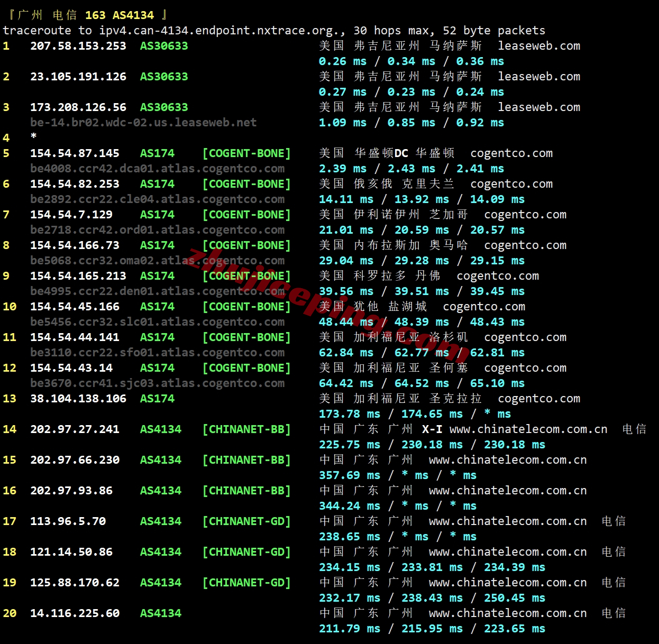The width and height of the screenshot is (659, 644).
Task: Select the IP address 113.96.5.70
Action: point(68,521)
